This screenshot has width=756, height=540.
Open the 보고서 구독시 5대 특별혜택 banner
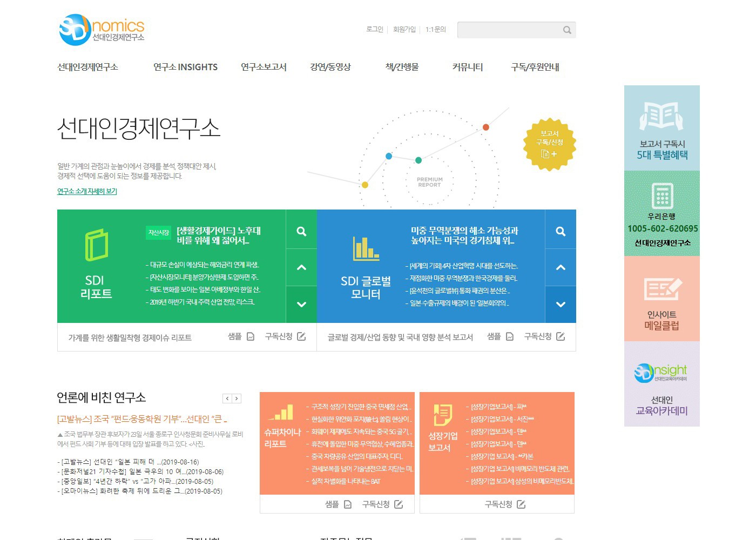661,128
